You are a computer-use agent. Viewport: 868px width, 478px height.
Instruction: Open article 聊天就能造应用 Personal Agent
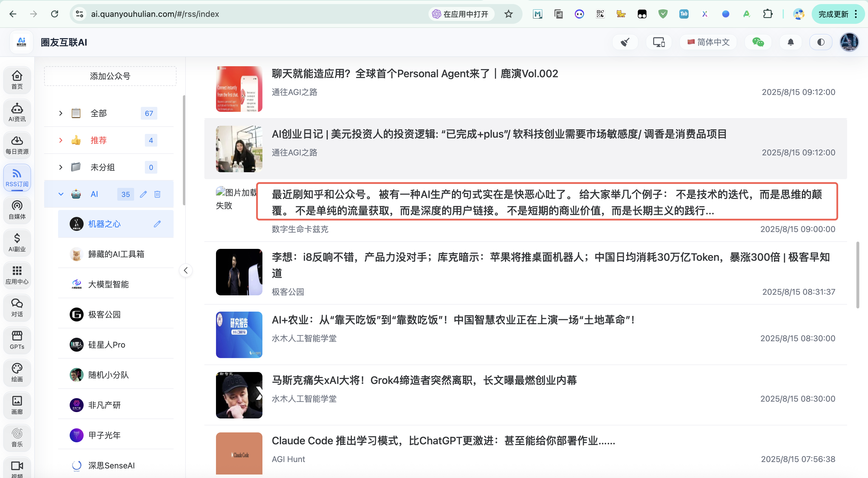(415, 73)
